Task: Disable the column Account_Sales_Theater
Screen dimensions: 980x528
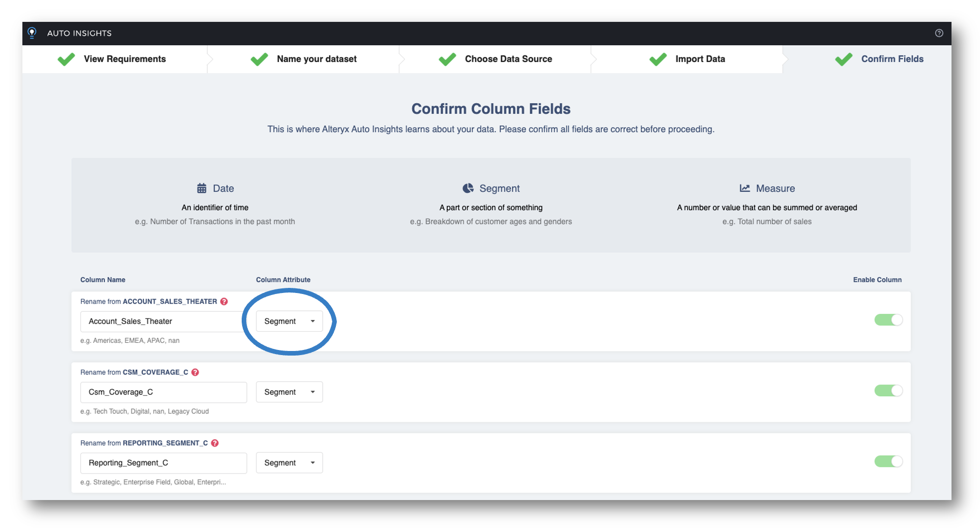Action: (x=888, y=320)
